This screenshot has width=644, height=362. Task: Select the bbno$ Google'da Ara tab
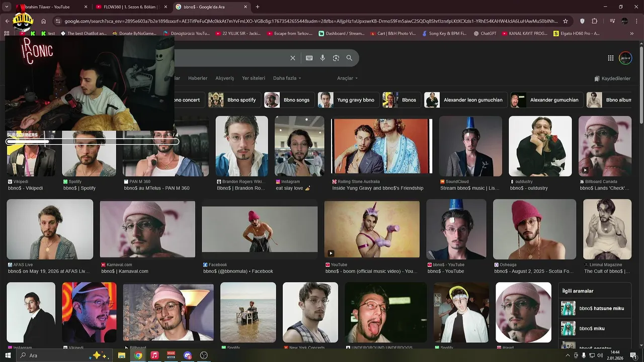point(211,7)
